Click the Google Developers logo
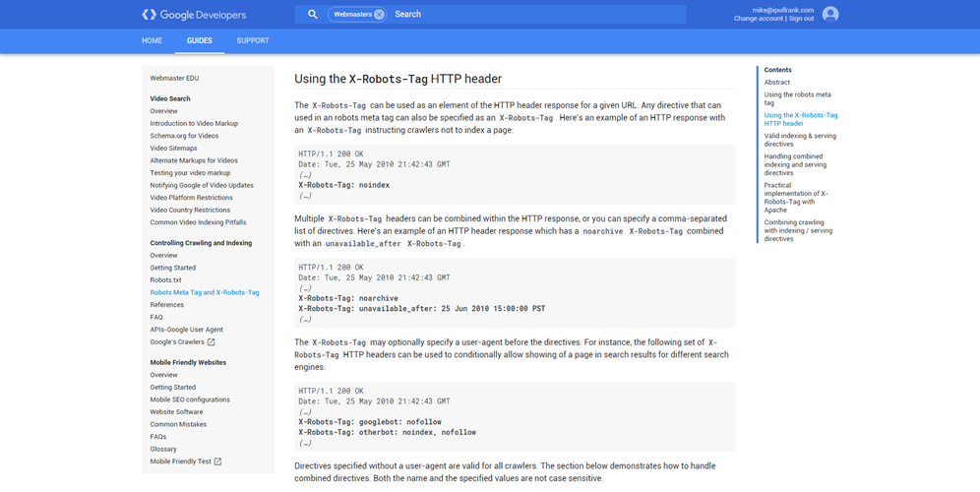This screenshot has width=980, height=492. tap(194, 15)
